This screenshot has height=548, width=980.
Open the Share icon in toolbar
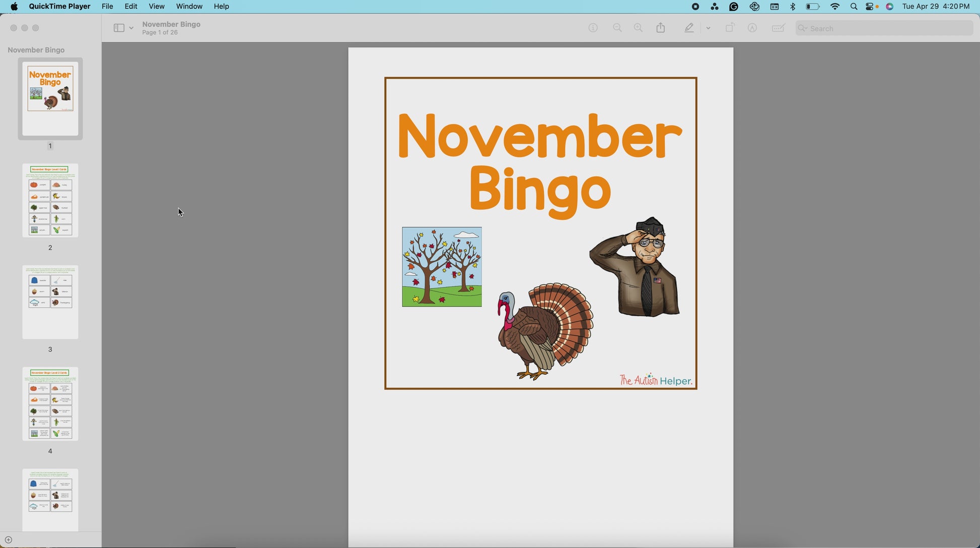pyautogui.click(x=661, y=28)
